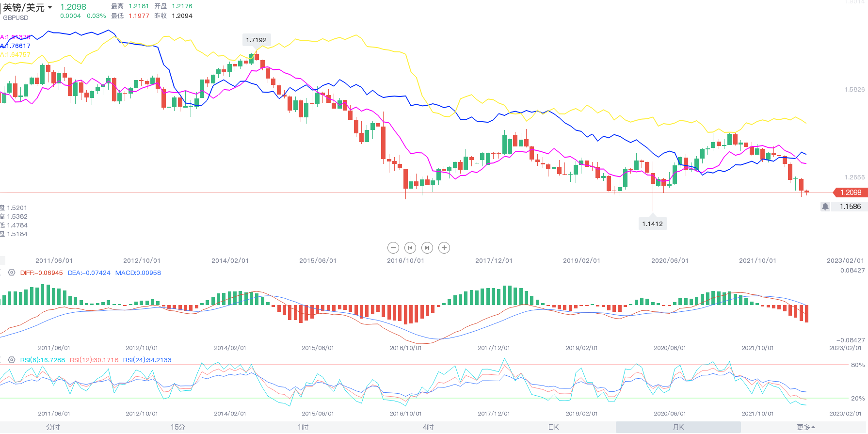This screenshot has width=868, height=434.
Task: Switch to the 分时 chart tab
Action: tap(53, 427)
